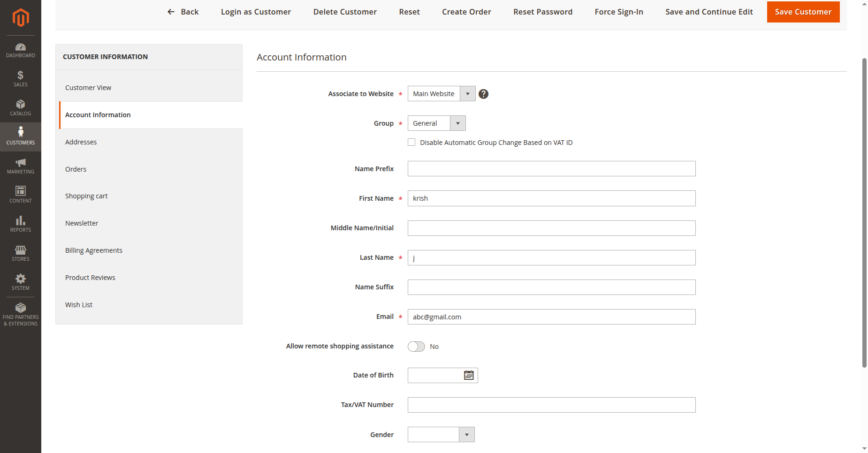Open the Gender dropdown
The height and width of the screenshot is (453, 868).
pyautogui.click(x=441, y=435)
